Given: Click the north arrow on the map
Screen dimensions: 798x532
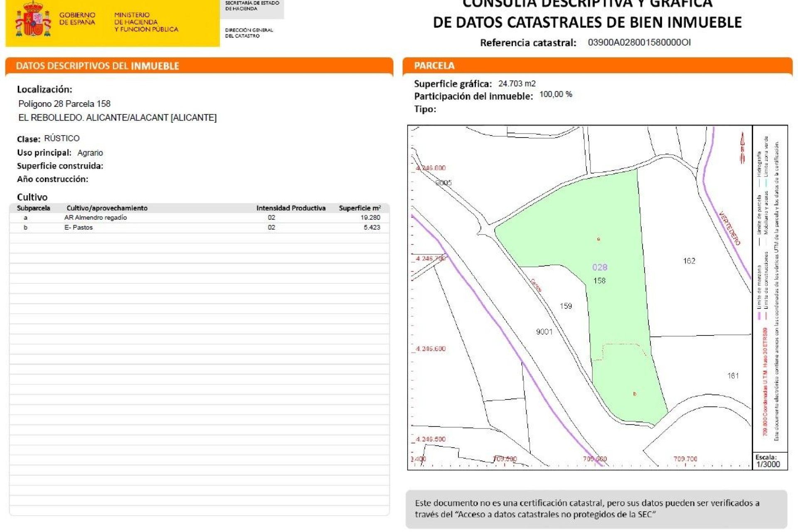Looking at the screenshot, I should click(742, 148).
